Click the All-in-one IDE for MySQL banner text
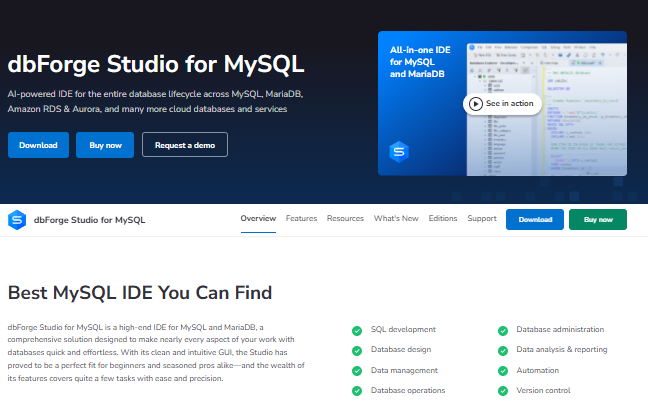Image resolution: width=648 pixels, height=417 pixels. point(420,62)
